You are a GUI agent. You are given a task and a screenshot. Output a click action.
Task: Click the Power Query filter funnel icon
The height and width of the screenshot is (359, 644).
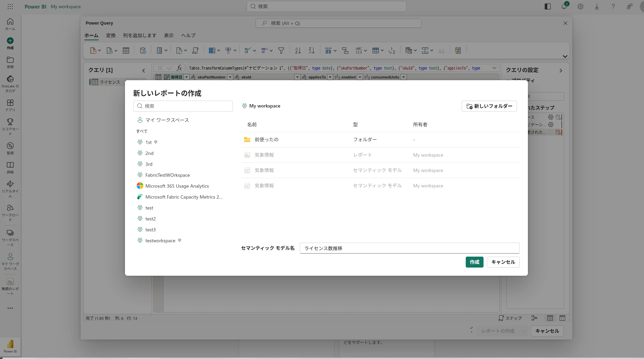click(281, 51)
